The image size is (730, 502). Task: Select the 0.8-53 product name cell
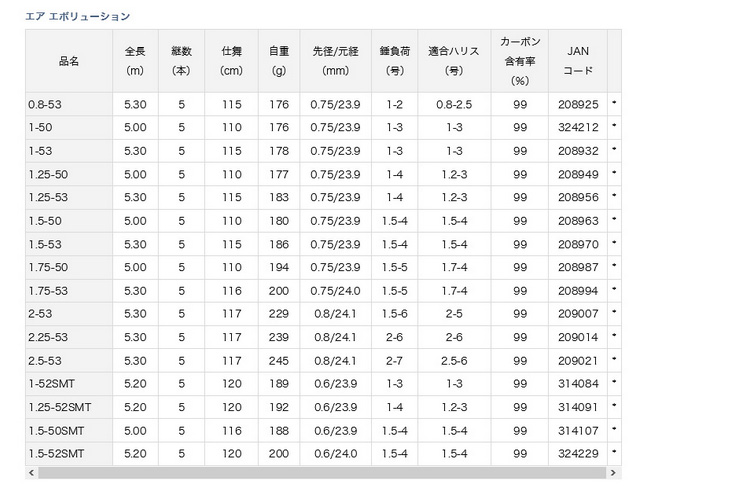(x=42, y=104)
